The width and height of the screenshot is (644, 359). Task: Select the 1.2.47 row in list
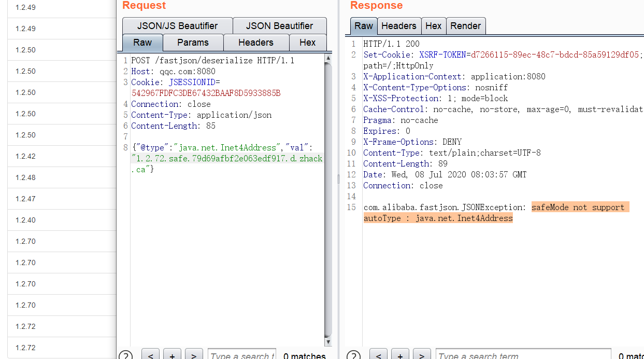(62, 199)
